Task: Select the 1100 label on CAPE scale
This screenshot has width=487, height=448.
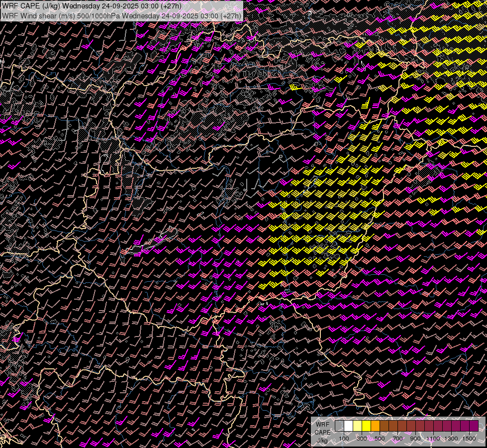Action: 433,439
